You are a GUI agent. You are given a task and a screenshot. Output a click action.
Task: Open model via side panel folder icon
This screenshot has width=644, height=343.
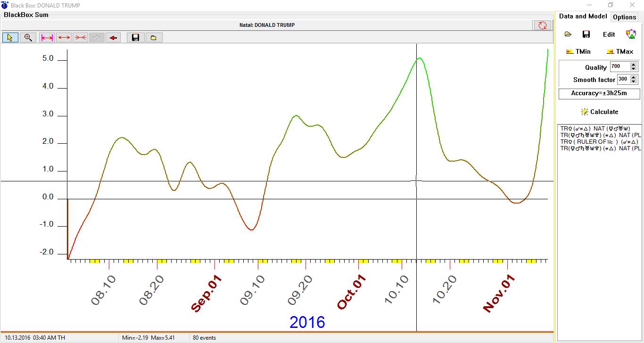[568, 34]
